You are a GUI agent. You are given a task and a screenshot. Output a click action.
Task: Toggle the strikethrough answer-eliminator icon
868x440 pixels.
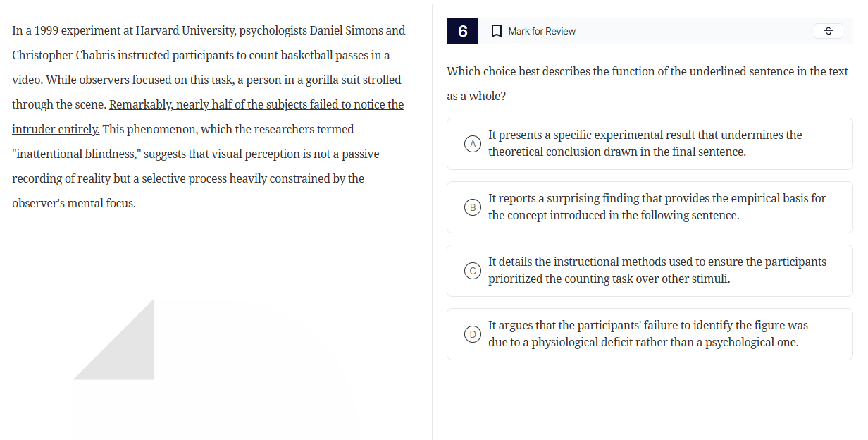point(828,31)
